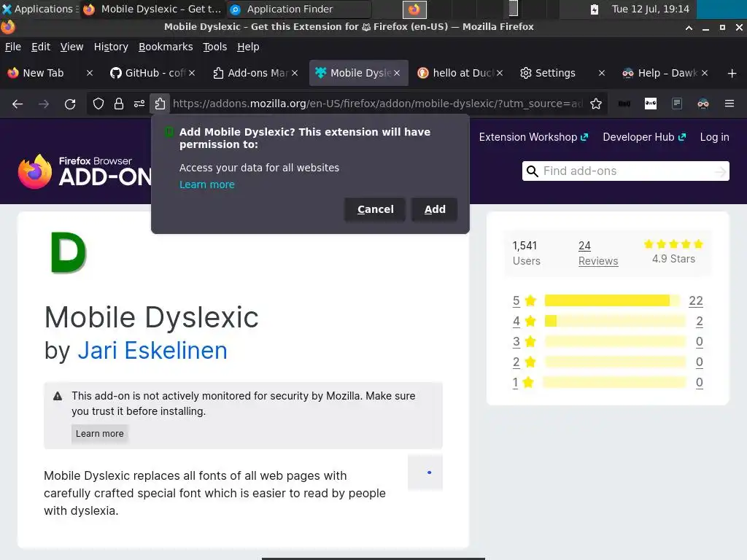Screen dimensions: 747x560
Task: Close the Help – Dawk tab
Action: (705, 73)
